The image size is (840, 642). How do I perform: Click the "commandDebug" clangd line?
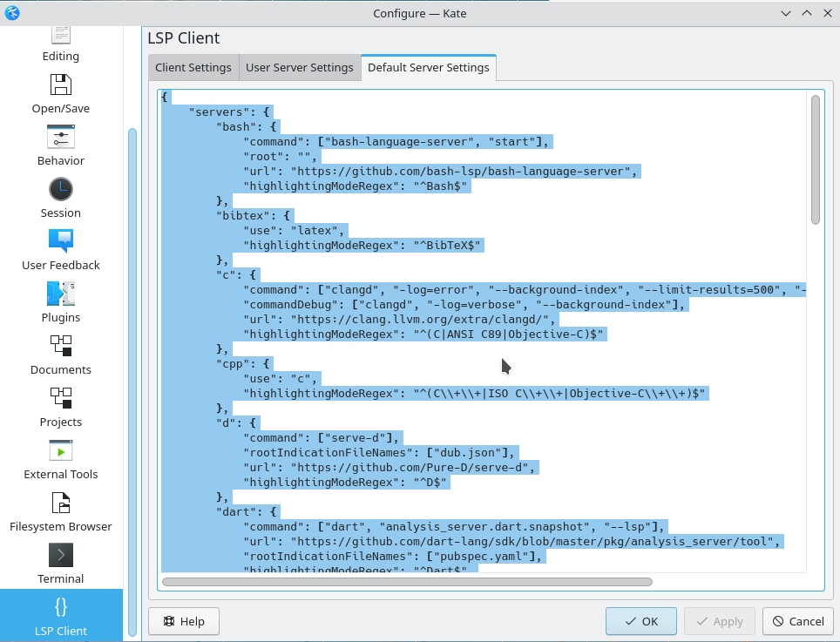point(464,305)
